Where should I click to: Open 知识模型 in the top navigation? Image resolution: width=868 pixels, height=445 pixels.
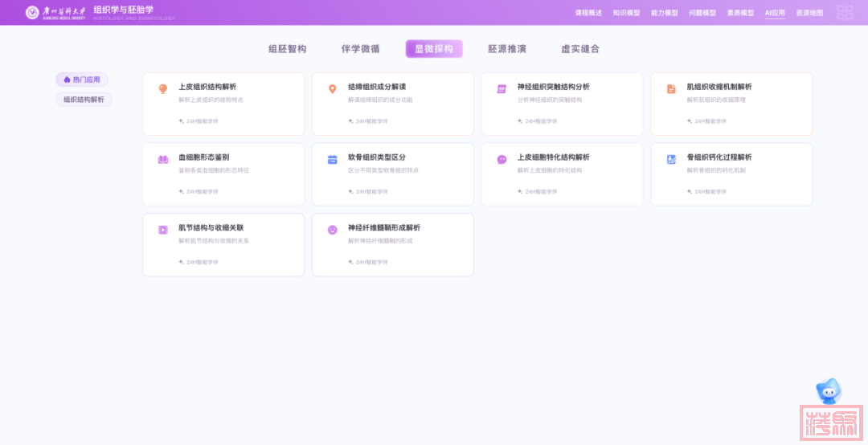pos(626,13)
